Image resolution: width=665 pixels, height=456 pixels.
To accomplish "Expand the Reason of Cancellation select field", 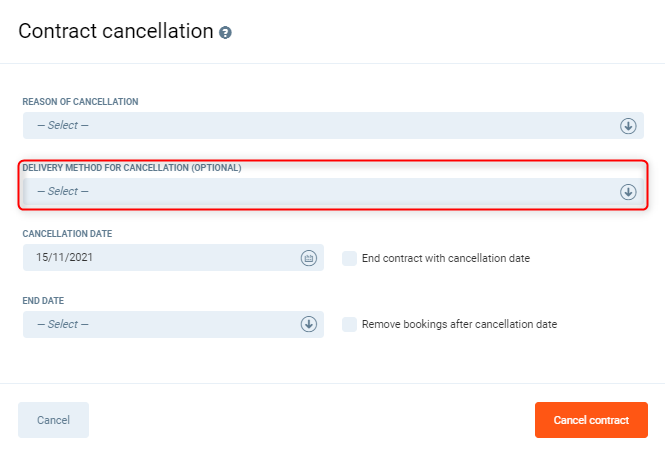I will tap(320, 126).
